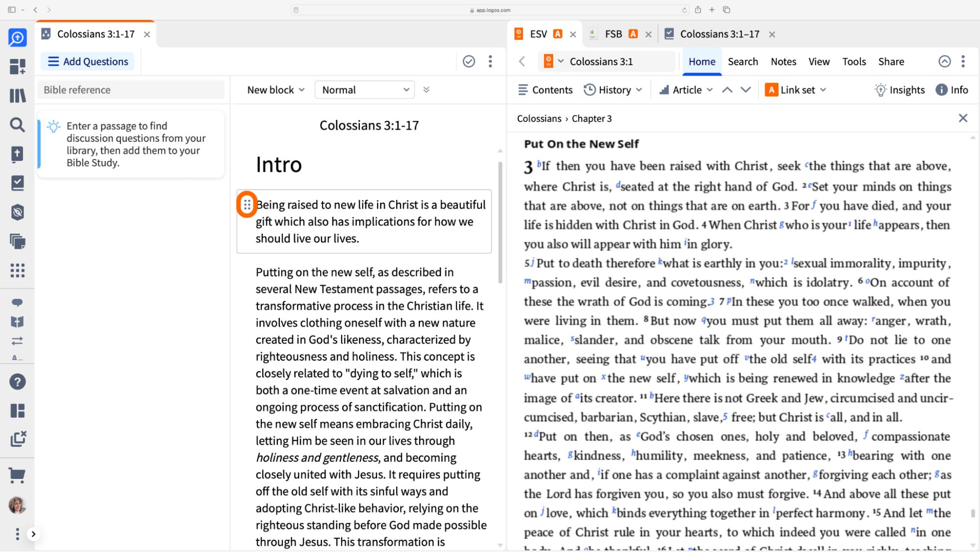
Task: Click the Colossians 3:1 reference box
Action: (607, 61)
